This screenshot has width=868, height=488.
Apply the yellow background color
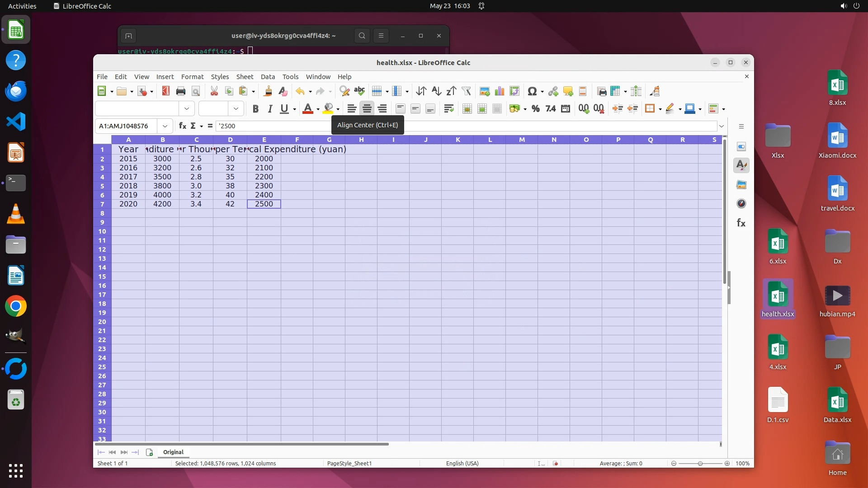click(328, 108)
